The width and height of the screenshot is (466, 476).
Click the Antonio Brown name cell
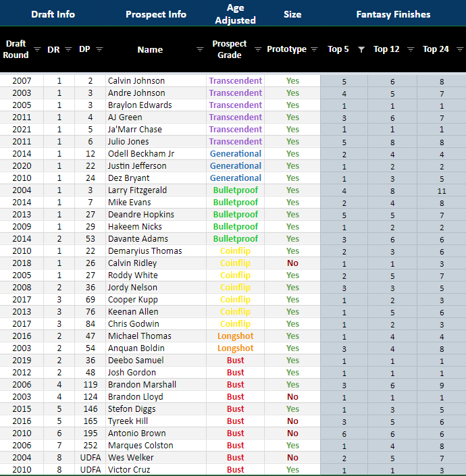(156, 433)
